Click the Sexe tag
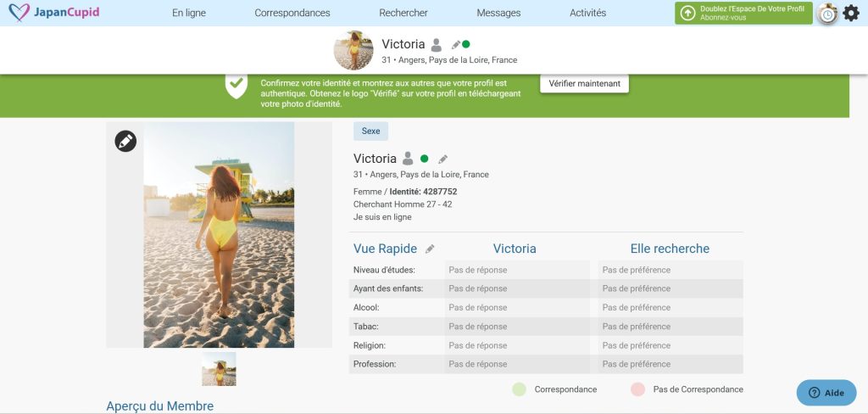868x414 pixels. [x=370, y=131]
